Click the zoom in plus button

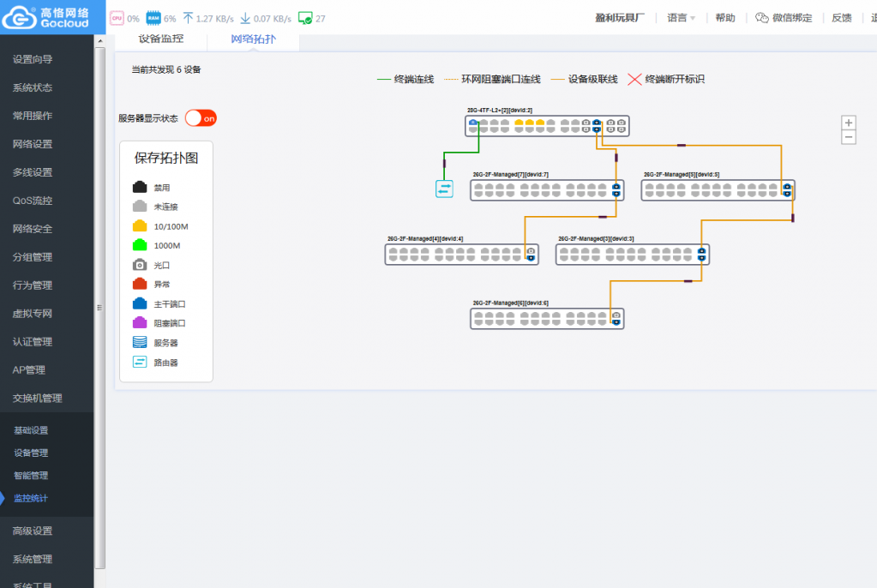point(849,123)
